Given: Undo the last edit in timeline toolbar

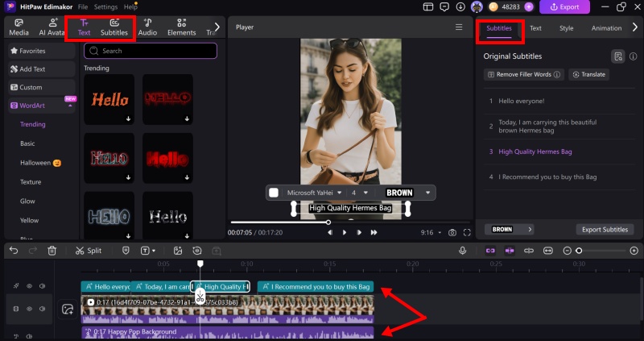Looking at the screenshot, I should (14, 251).
